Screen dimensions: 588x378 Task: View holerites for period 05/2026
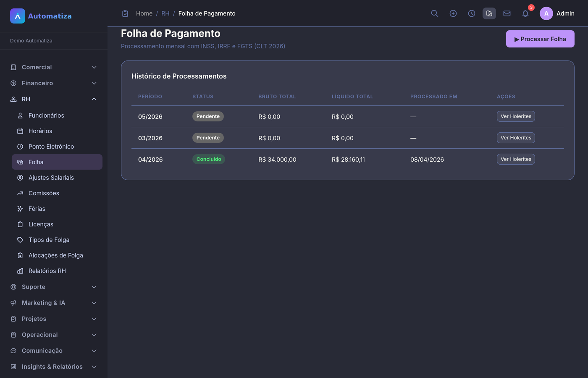pos(516,116)
